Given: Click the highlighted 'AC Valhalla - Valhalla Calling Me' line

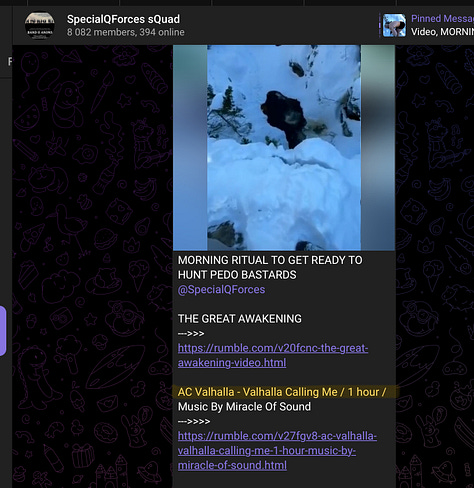Looking at the screenshot, I should pos(282,392).
